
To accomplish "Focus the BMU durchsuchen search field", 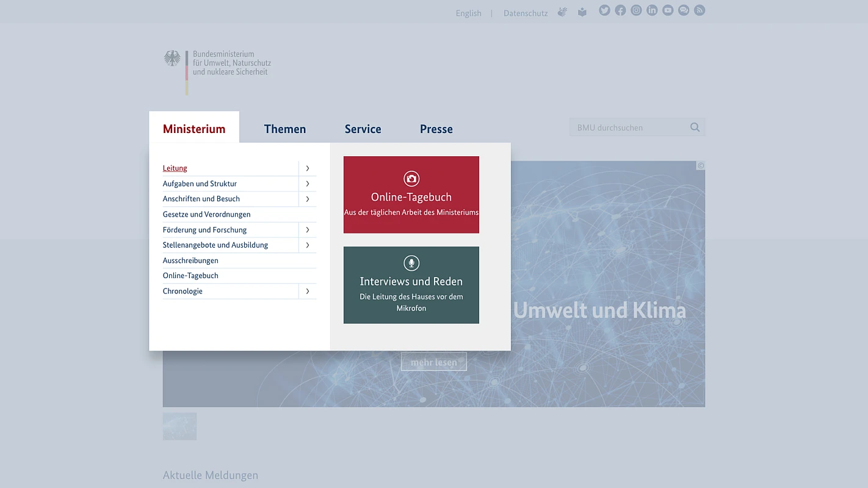I will 629,127.
